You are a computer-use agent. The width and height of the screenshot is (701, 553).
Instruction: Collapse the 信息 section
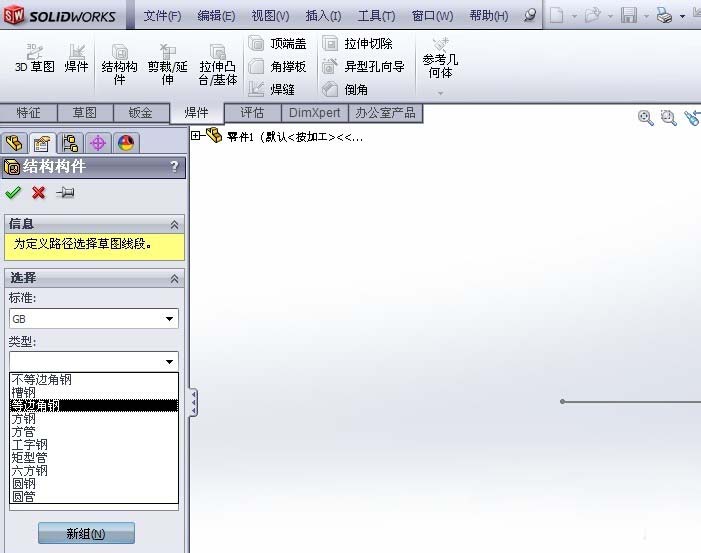[174, 224]
